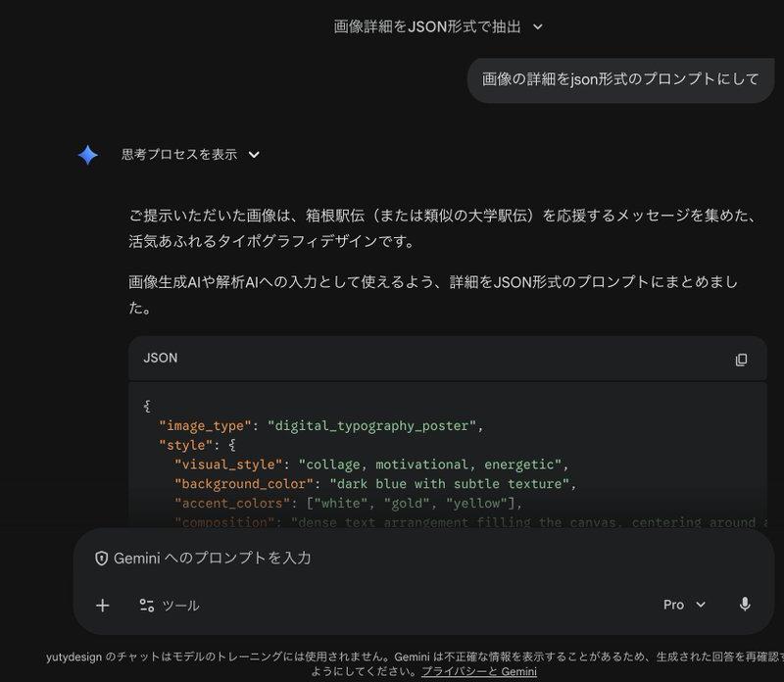784x682 pixels.
Task: Open the プライバシーと Gemini link
Action: [479, 671]
